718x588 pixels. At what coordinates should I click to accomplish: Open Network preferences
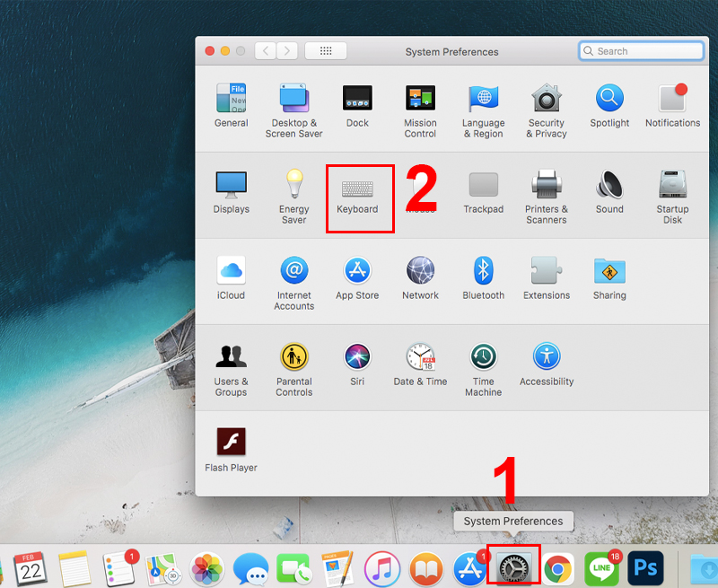(x=420, y=272)
